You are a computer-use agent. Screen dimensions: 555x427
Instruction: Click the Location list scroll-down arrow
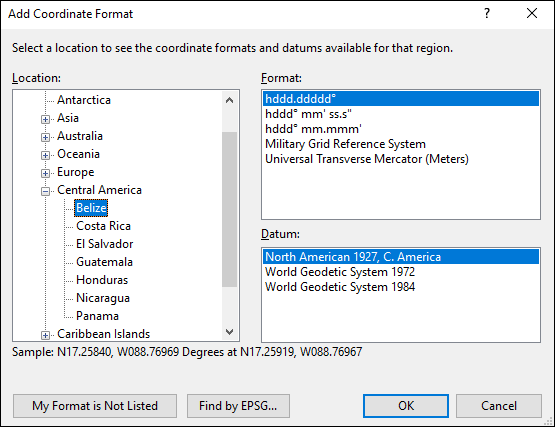pos(229,332)
